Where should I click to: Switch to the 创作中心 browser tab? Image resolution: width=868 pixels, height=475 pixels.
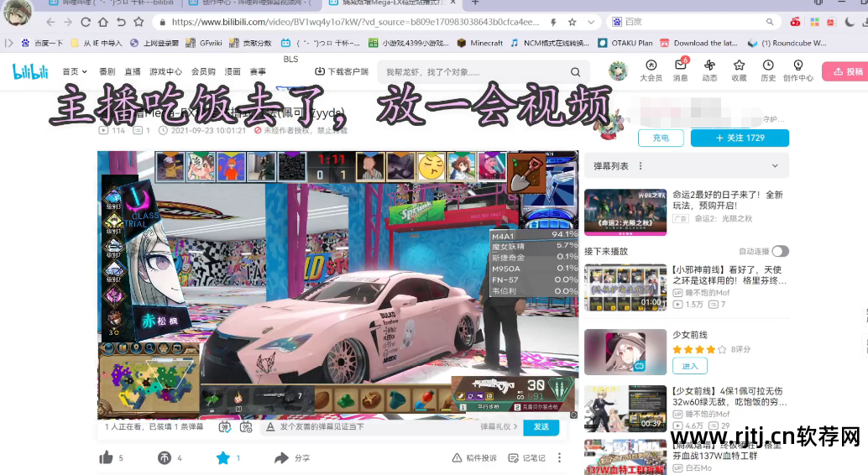[x=250, y=3]
